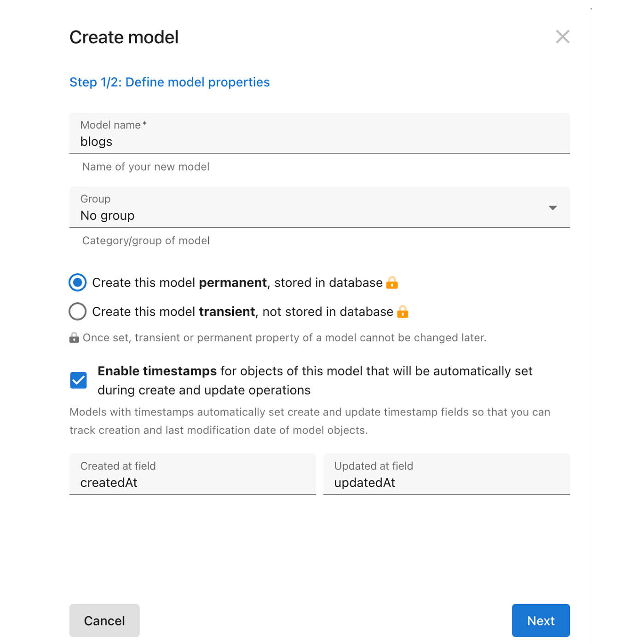Click "No group" to open group list
Screen dimensions: 644x644
(107, 215)
